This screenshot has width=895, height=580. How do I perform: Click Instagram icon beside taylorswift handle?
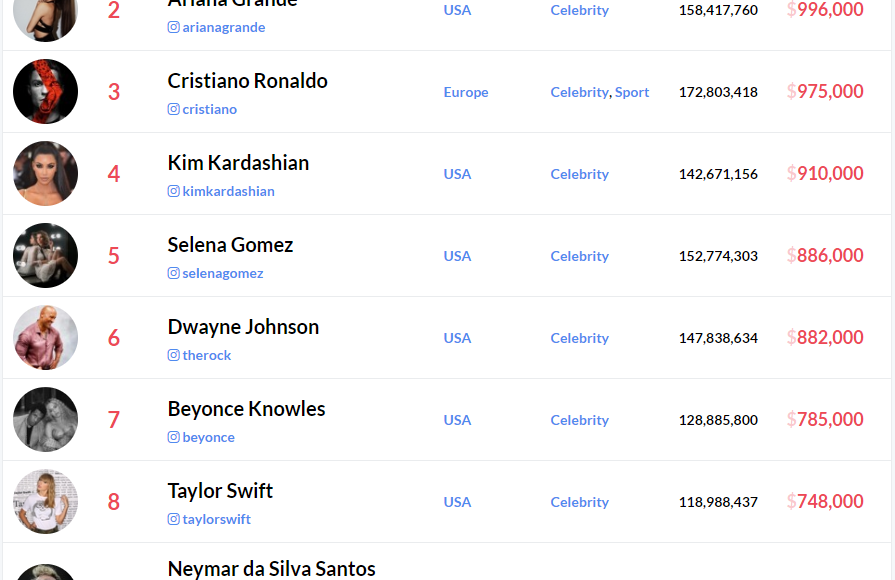coord(174,519)
